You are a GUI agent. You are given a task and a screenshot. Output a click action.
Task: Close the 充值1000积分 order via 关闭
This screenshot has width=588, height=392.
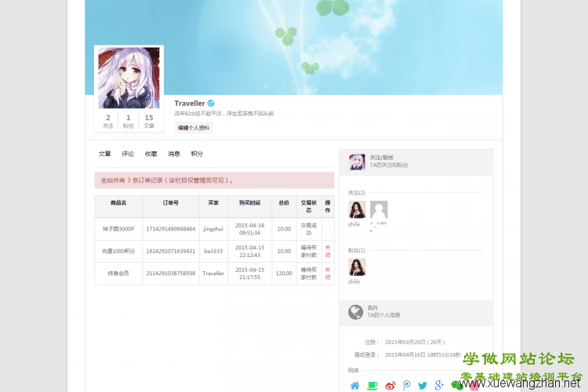(x=328, y=251)
